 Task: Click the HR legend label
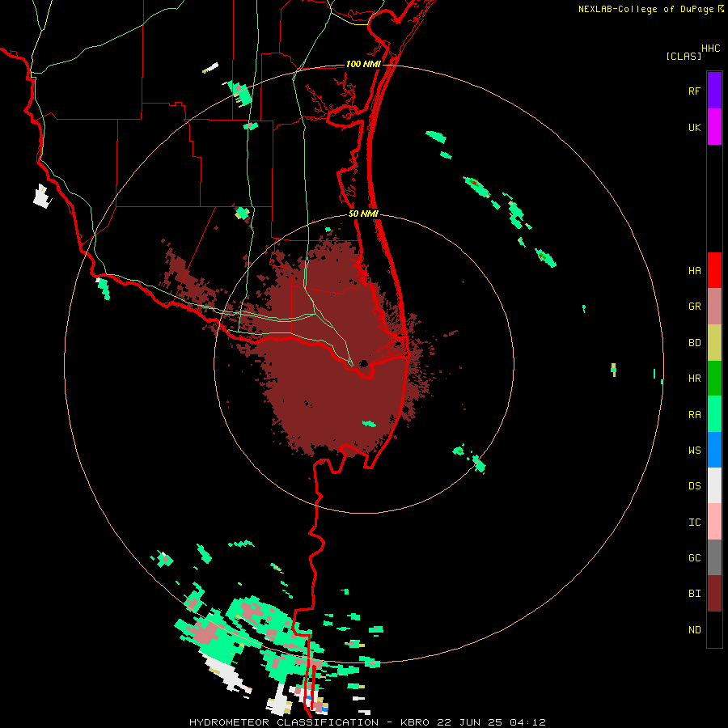point(695,379)
